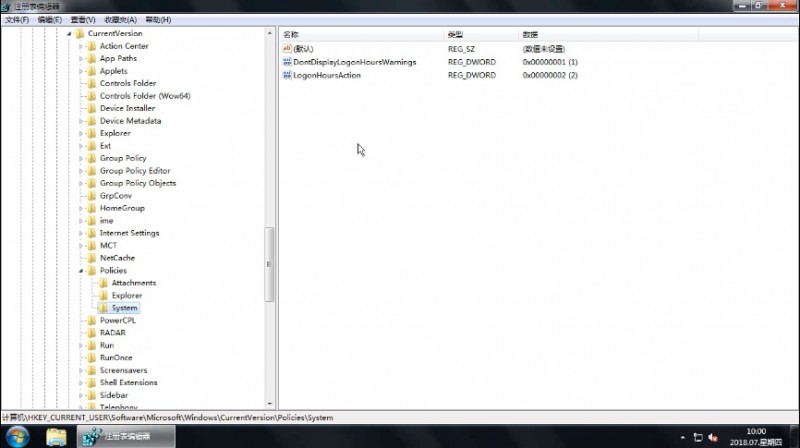Click the tree pane scrollbar thumb

(x=269, y=264)
